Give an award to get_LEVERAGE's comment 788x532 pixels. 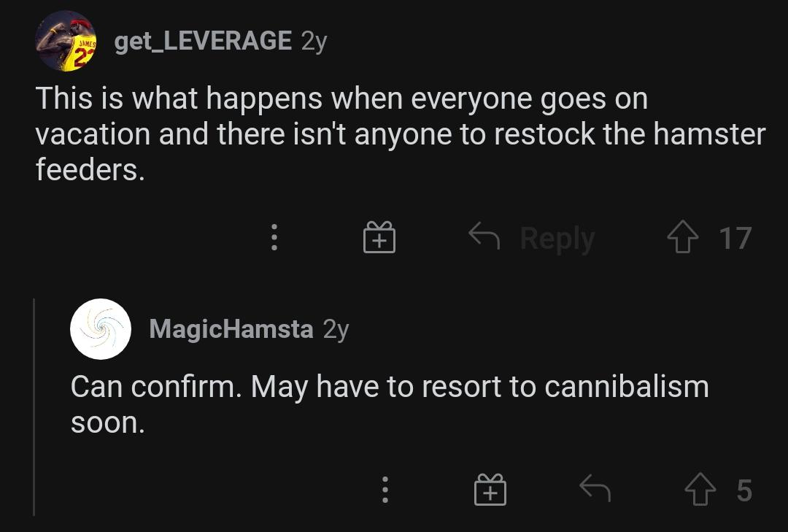(379, 238)
